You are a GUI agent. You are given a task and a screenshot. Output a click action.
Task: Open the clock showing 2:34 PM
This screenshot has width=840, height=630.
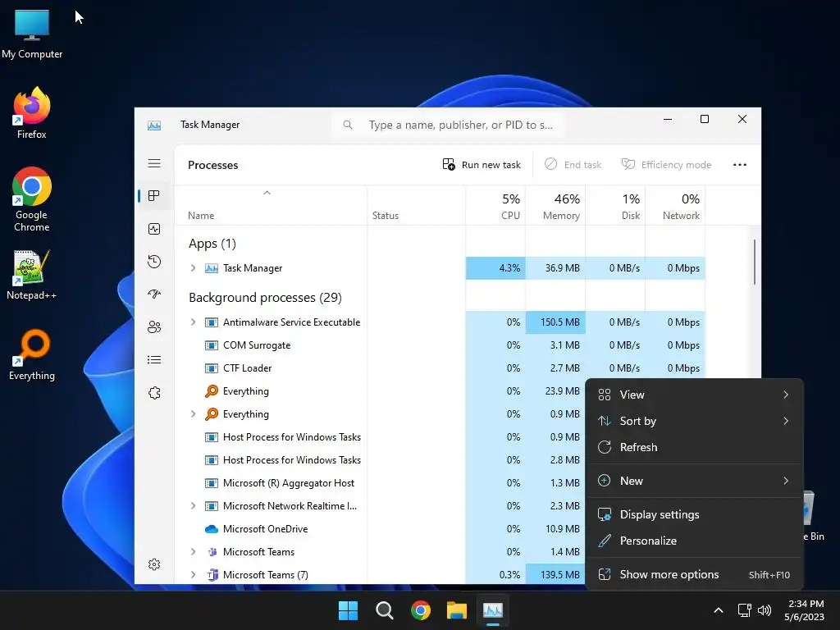(x=805, y=610)
